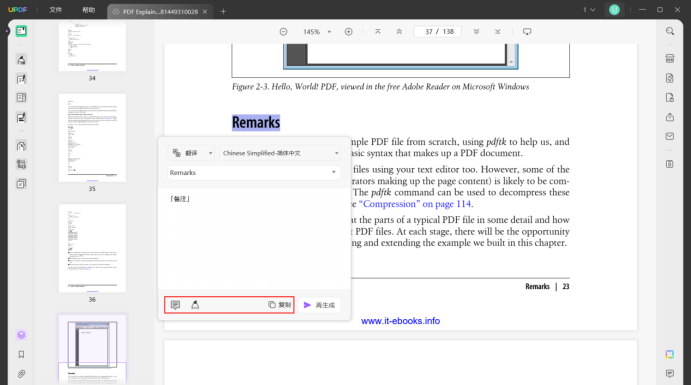This screenshot has height=385, width=691.
Task: Click the 再生成 regenerate button
Action: pos(319,305)
